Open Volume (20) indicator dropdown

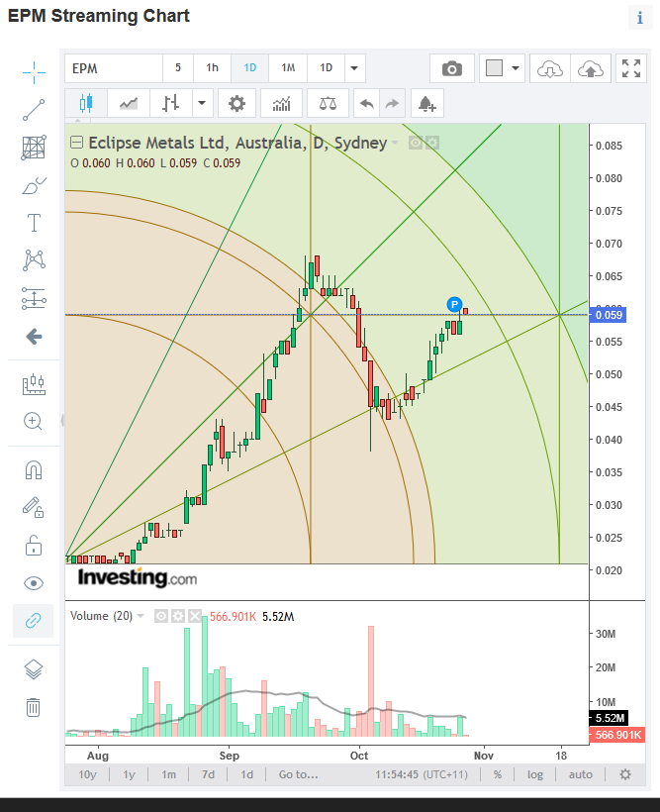[x=141, y=616]
